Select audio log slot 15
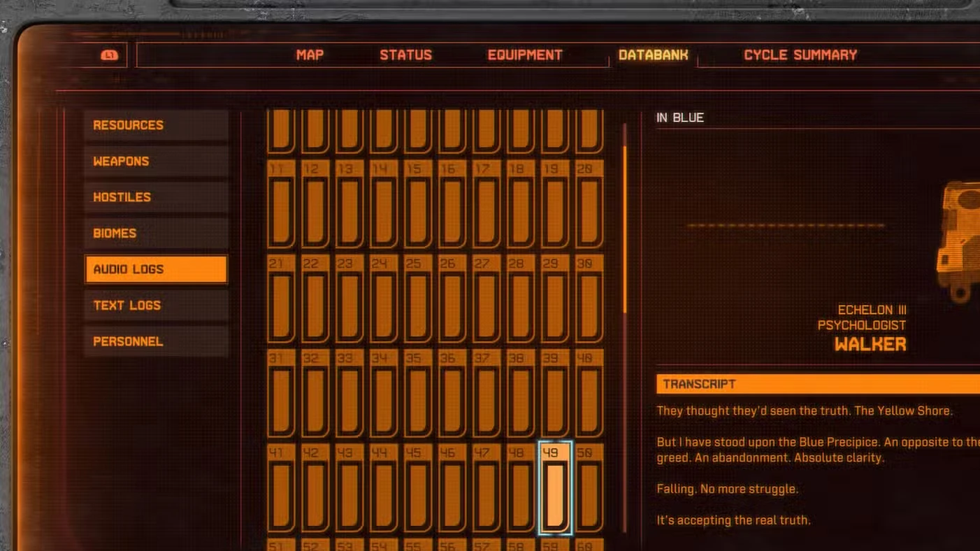The width and height of the screenshot is (980, 551). point(418,204)
